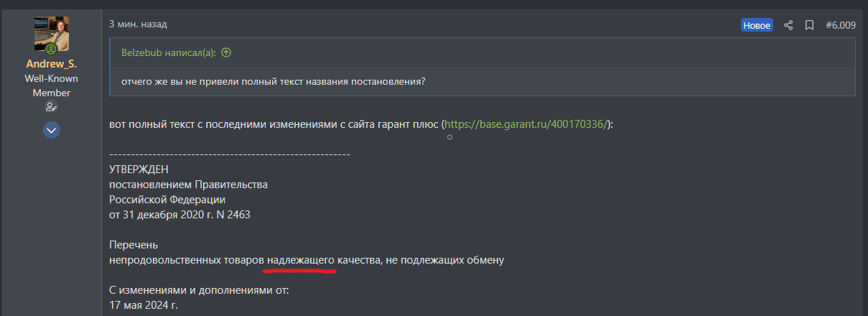Viewport: 868px width, 316px height.
Task: Jump to the quoted post via arrow icon
Action: point(226,52)
